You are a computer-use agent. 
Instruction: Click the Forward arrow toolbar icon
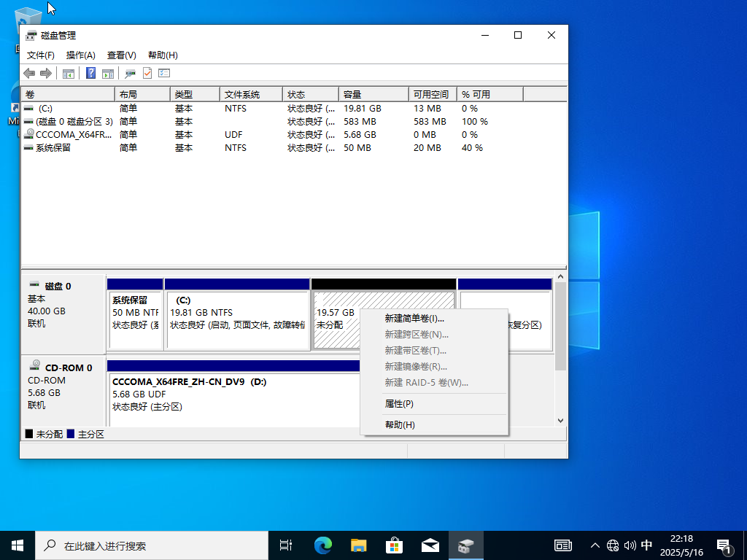coord(46,74)
